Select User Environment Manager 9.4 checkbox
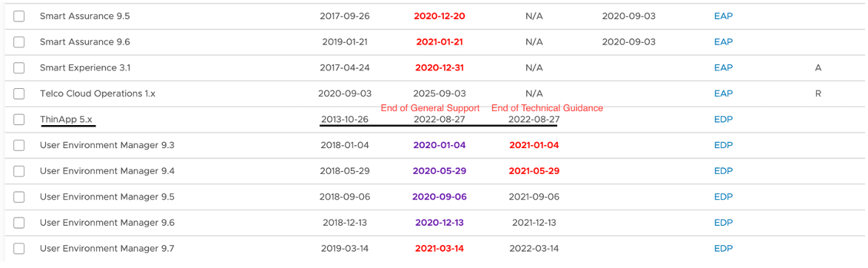The width and height of the screenshot is (868, 268). tap(18, 171)
